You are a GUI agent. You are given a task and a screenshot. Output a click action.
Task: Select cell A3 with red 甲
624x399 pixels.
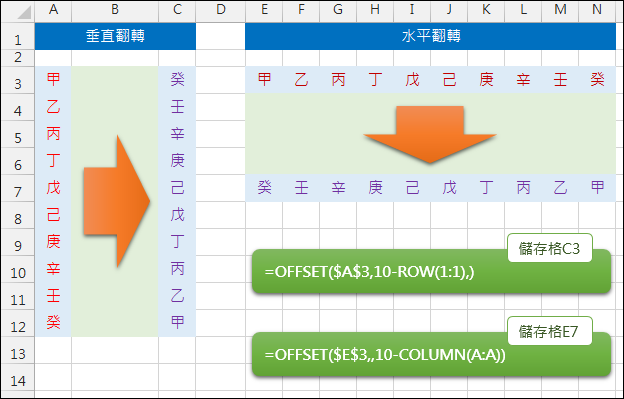[x=53, y=80]
